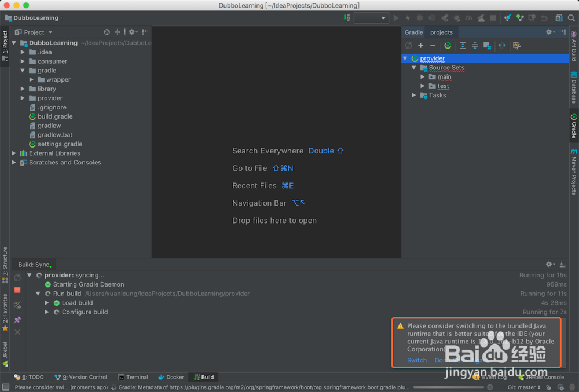Open run configuration dropdown
This screenshot has height=392, width=579.
pos(371,18)
